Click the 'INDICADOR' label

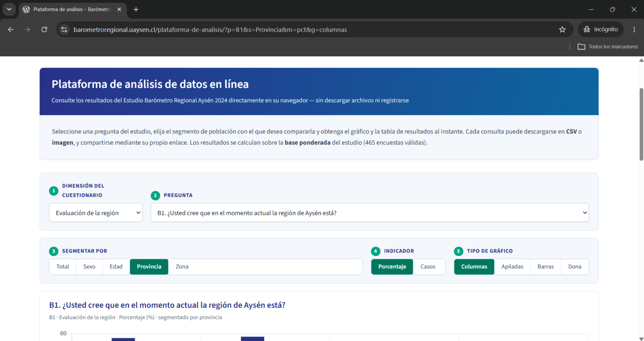click(399, 251)
